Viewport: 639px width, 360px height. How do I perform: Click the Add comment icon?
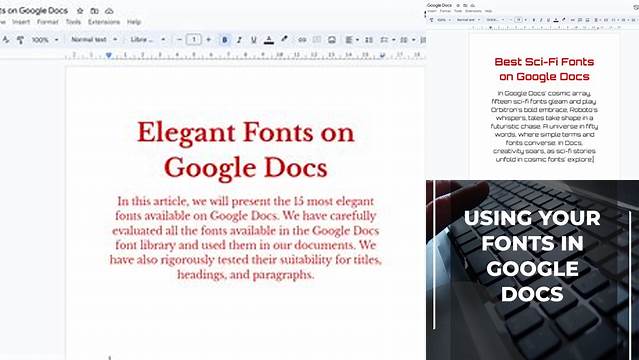point(317,40)
